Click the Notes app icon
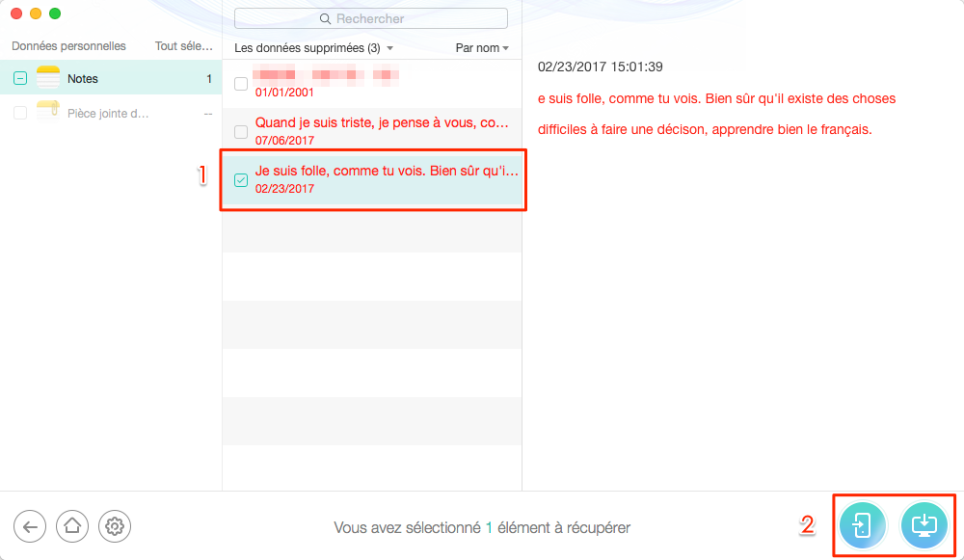The height and width of the screenshot is (560, 964). pyautogui.click(x=48, y=78)
